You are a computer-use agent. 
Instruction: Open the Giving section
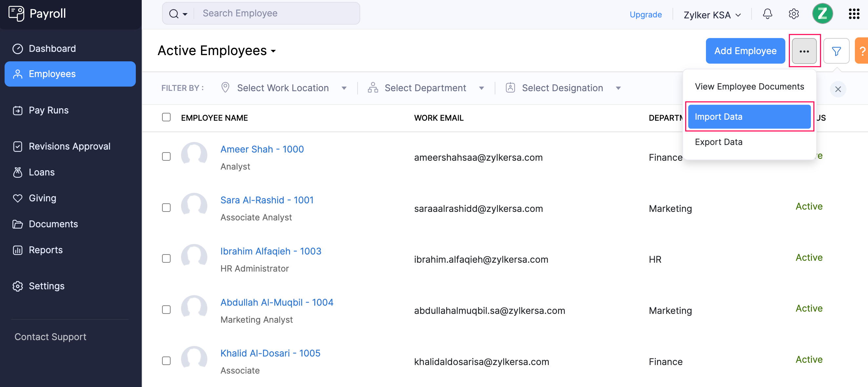pyautogui.click(x=70, y=198)
